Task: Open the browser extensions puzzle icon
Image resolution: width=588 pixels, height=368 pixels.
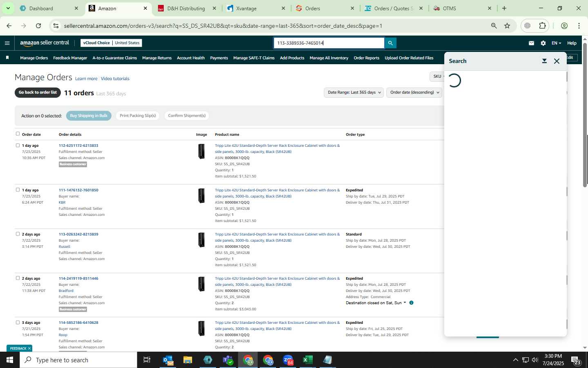Action: tap(542, 26)
